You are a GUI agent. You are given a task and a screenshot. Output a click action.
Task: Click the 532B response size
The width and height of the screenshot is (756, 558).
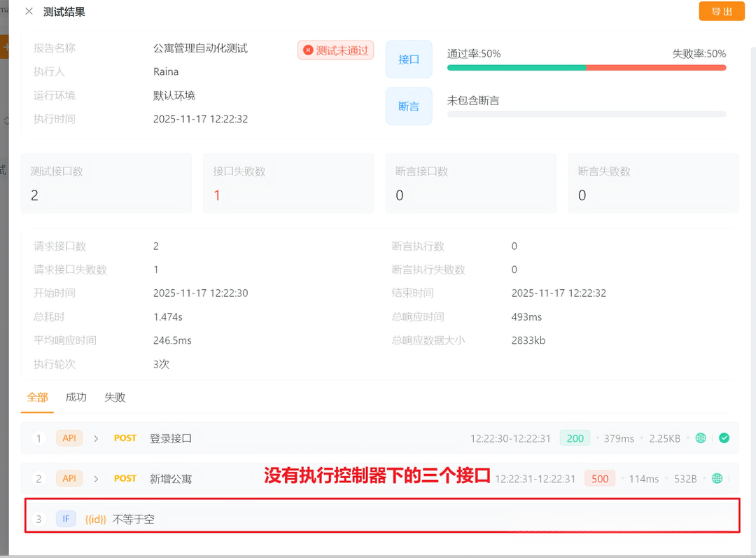click(685, 479)
